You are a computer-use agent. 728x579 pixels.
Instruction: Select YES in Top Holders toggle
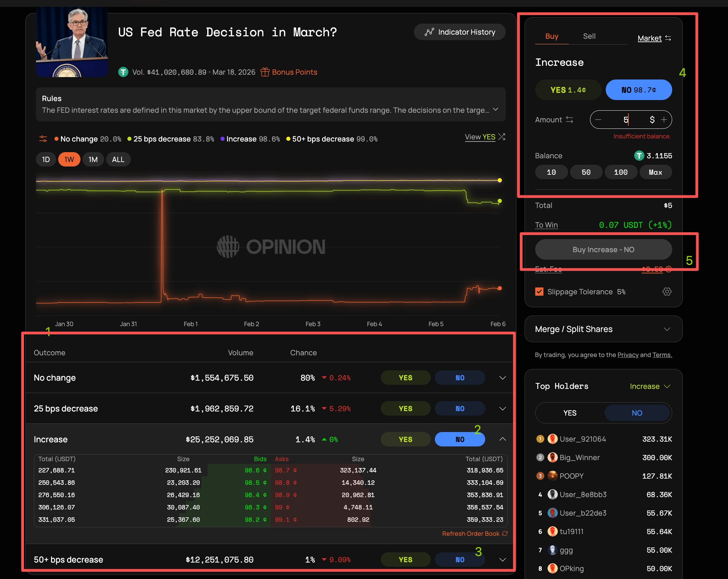click(x=570, y=413)
